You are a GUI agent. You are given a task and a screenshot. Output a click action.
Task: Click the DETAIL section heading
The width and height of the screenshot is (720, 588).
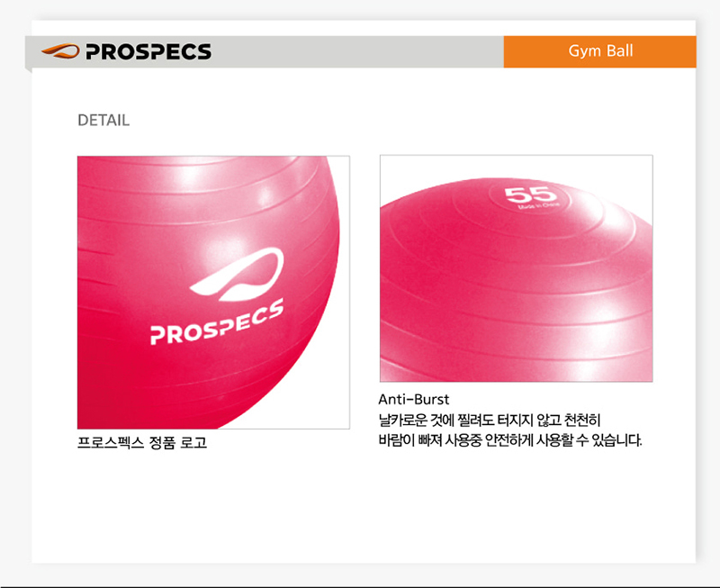103,121
